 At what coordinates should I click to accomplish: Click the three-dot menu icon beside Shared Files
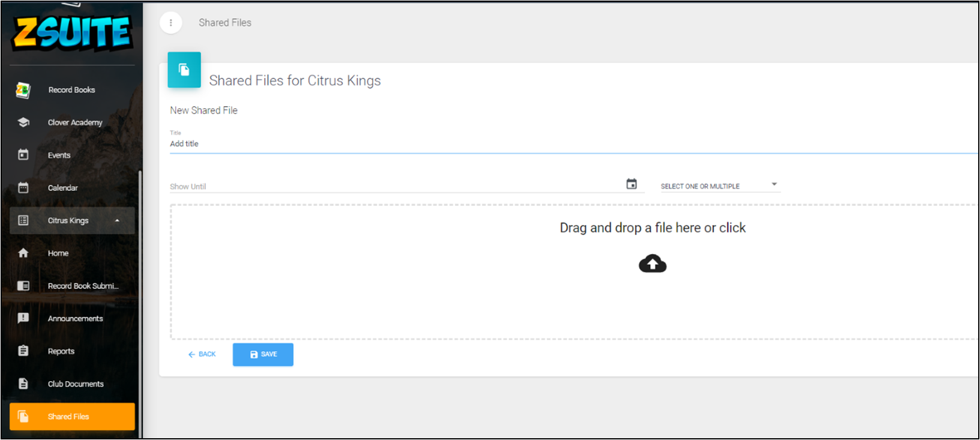pyautogui.click(x=171, y=23)
